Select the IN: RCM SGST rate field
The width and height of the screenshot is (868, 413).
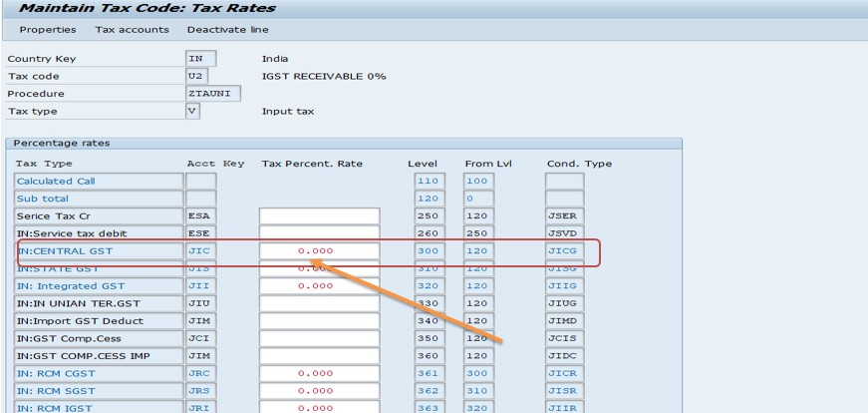319,391
